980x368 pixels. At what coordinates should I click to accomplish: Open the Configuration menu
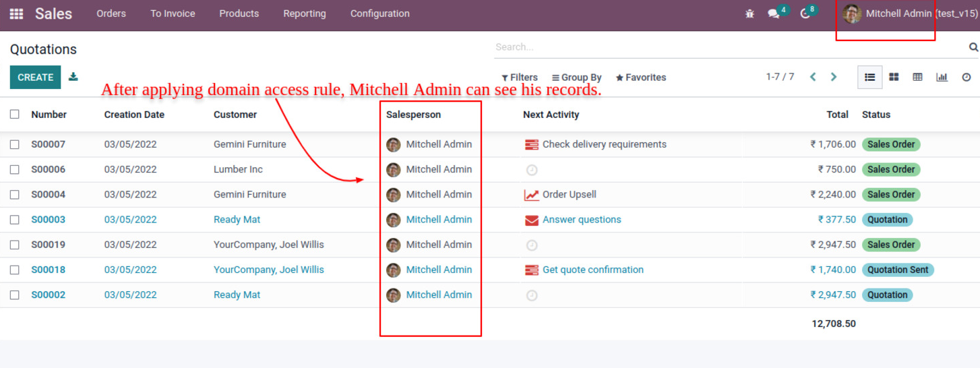tap(379, 13)
